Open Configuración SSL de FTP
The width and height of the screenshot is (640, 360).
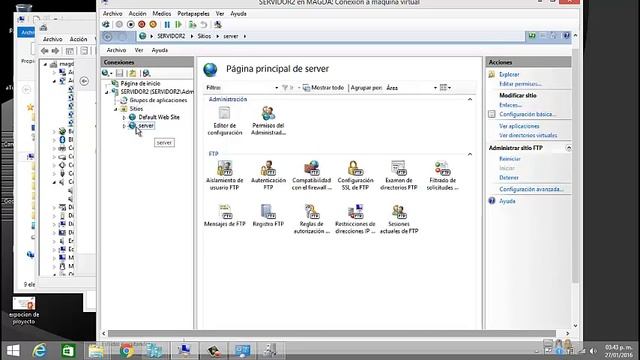[355, 176]
